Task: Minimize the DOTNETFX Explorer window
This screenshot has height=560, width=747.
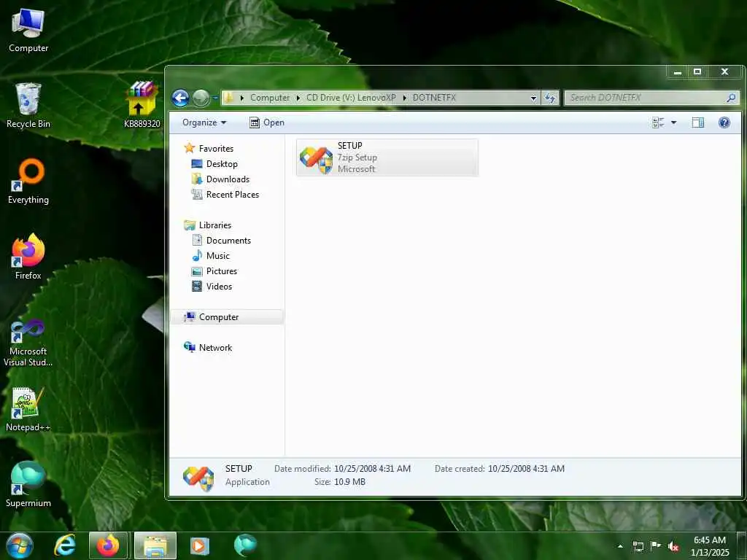Action: [678, 72]
